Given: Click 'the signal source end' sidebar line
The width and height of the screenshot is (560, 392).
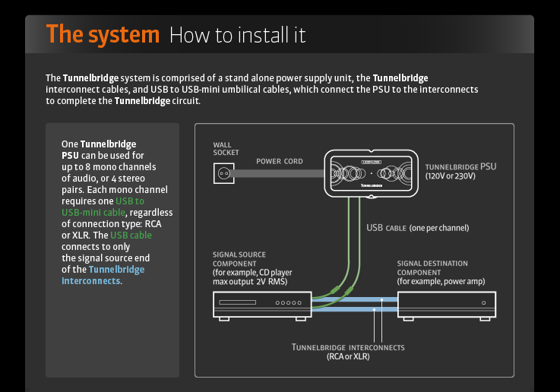Looking at the screenshot, I should (x=106, y=258).
